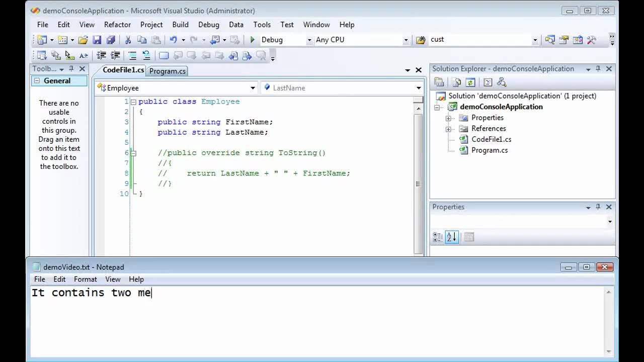Click the Redo arrow icon
Image resolution: width=644 pixels, height=362 pixels.
coord(194,40)
